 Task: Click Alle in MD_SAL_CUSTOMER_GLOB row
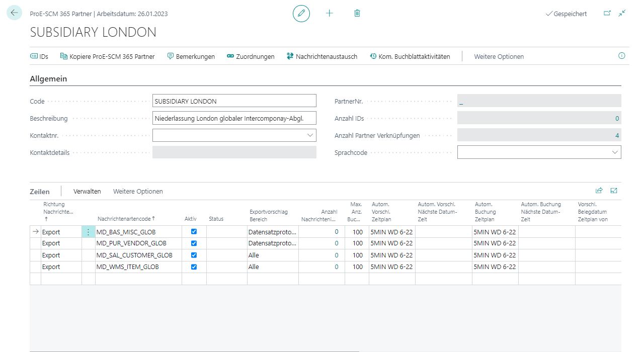click(273, 255)
